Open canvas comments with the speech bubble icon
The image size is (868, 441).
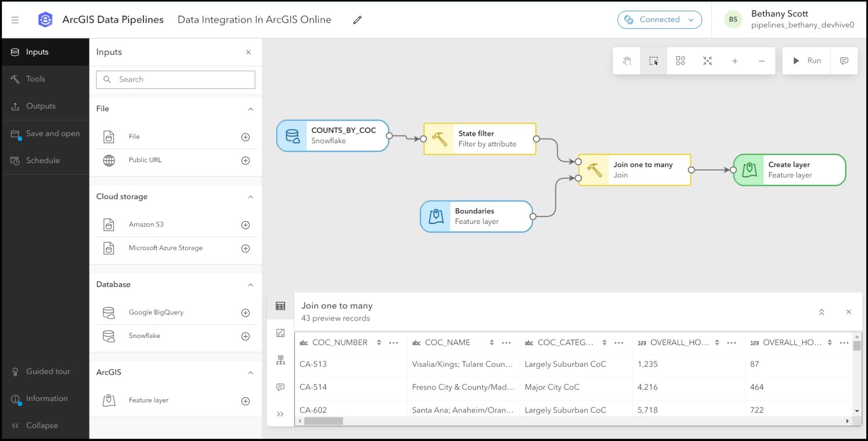pyautogui.click(x=844, y=61)
